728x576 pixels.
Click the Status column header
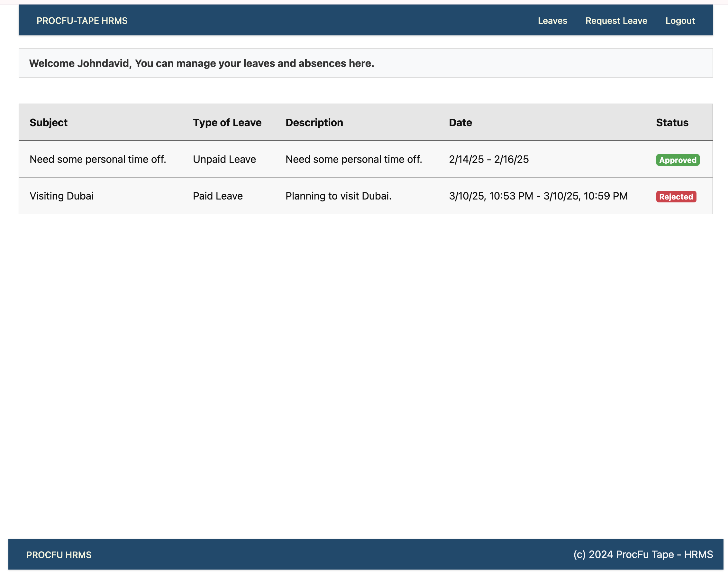click(x=672, y=122)
